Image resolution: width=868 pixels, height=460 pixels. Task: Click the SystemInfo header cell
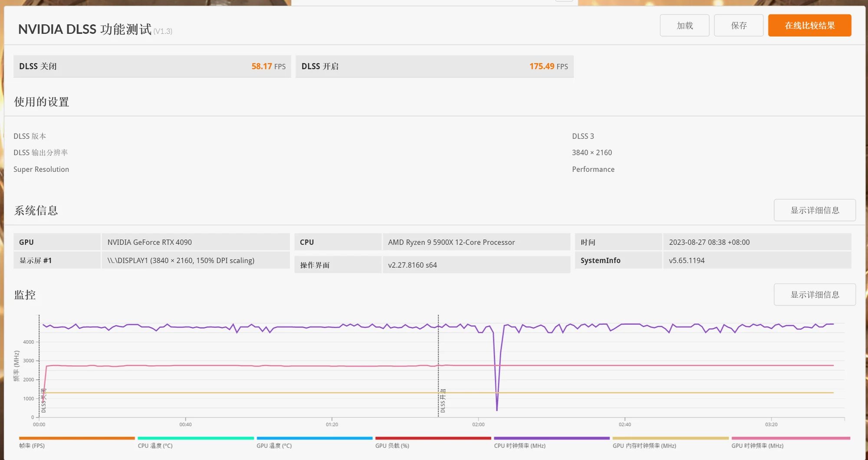point(618,260)
